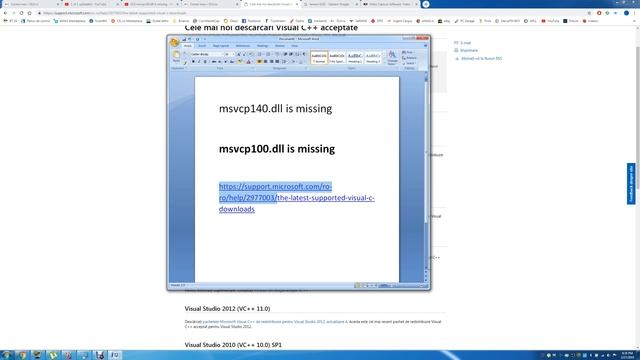Click the Windows Start button on taskbar

(7, 355)
